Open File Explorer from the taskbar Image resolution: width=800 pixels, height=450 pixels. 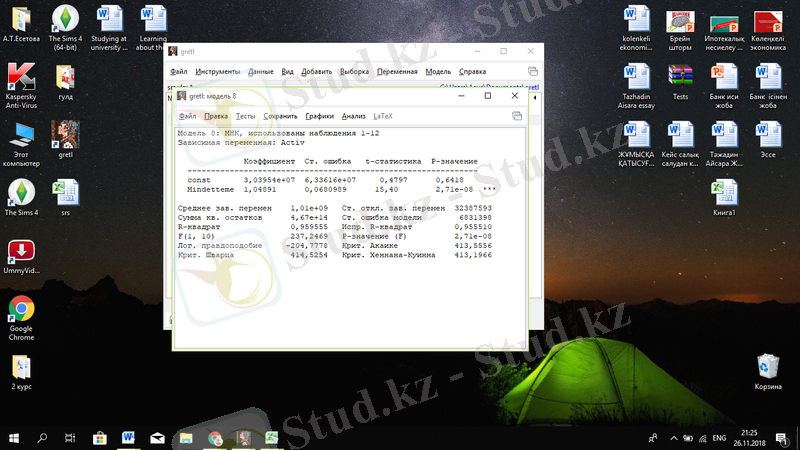tap(186, 438)
